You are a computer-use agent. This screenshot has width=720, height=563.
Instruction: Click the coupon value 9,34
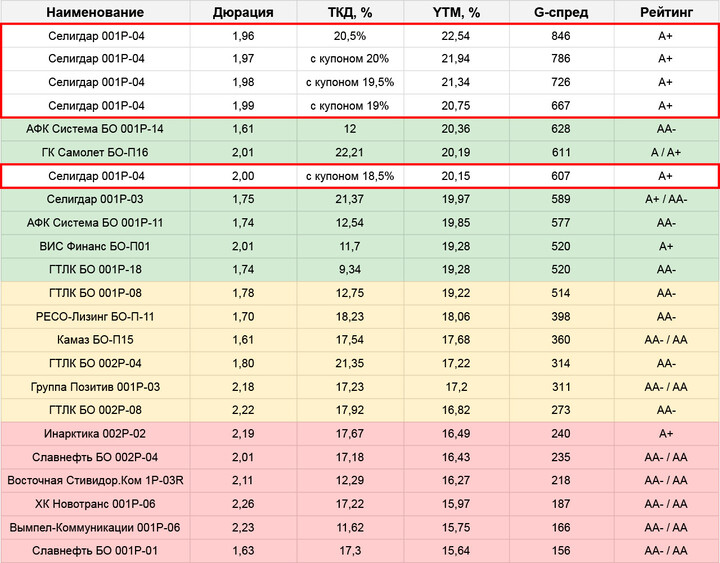tap(350, 270)
